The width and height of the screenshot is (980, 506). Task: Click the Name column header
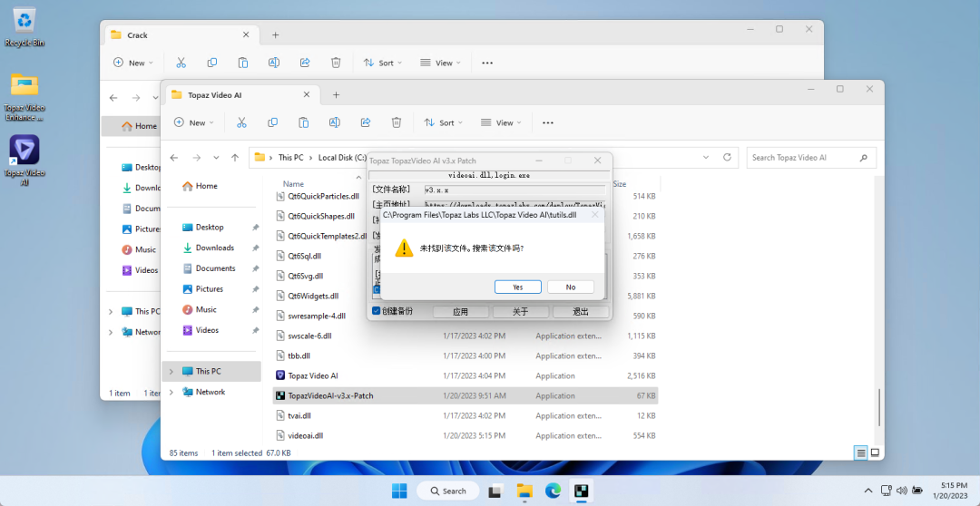293,184
